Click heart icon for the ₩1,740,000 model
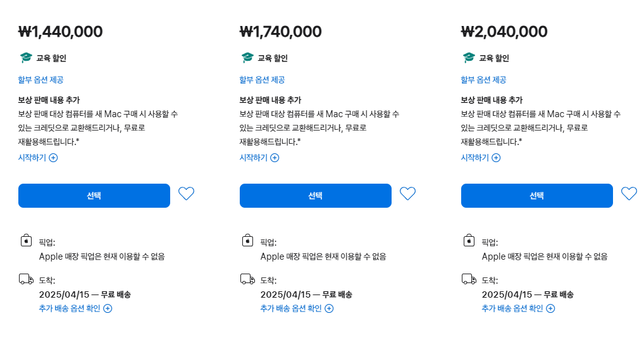Viewport: 644px width, 342px height. point(407,194)
